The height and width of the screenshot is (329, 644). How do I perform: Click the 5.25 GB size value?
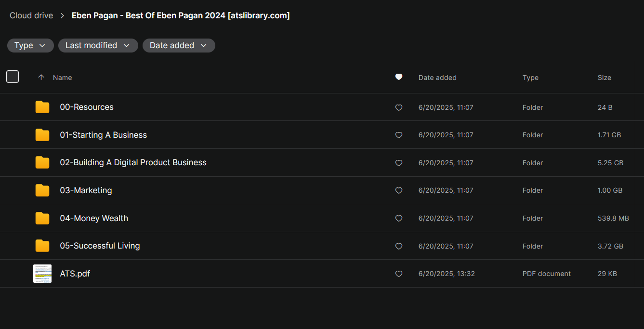610,163
